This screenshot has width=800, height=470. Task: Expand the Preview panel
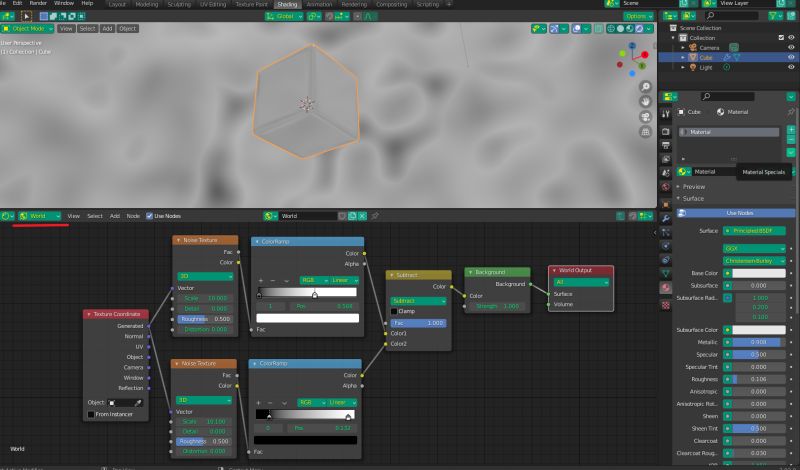tap(694, 187)
